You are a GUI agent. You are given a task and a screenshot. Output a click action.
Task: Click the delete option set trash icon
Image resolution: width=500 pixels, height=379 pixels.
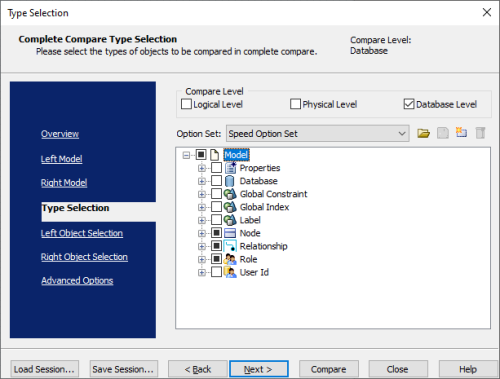click(x=480, y=133)
